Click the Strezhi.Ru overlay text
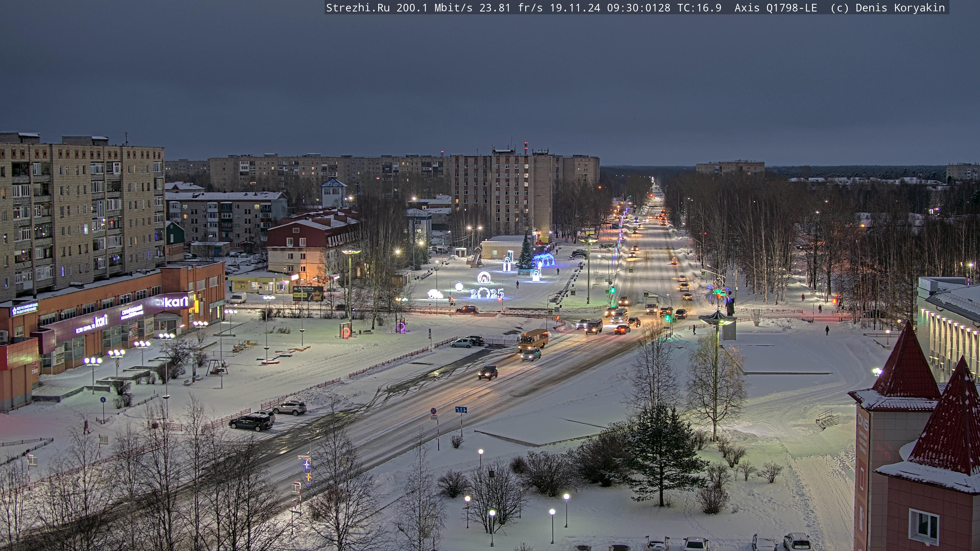Viewport: 980px width, 551px height. point(358,8)
